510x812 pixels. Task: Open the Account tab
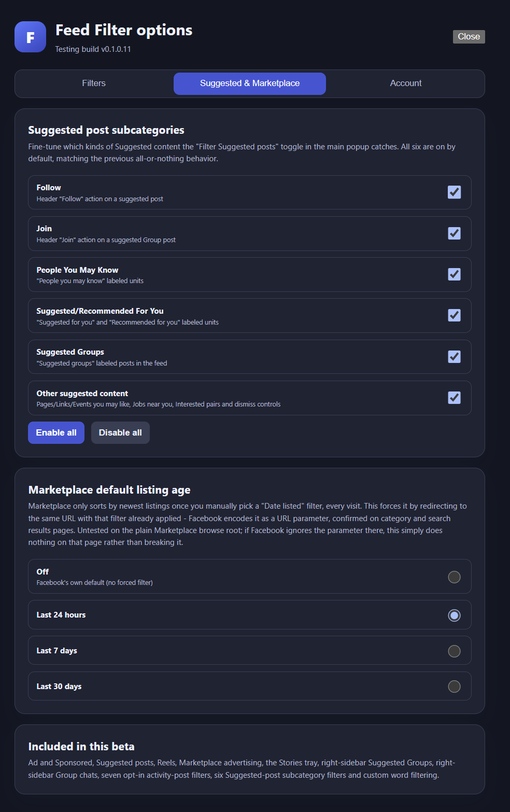406,83
